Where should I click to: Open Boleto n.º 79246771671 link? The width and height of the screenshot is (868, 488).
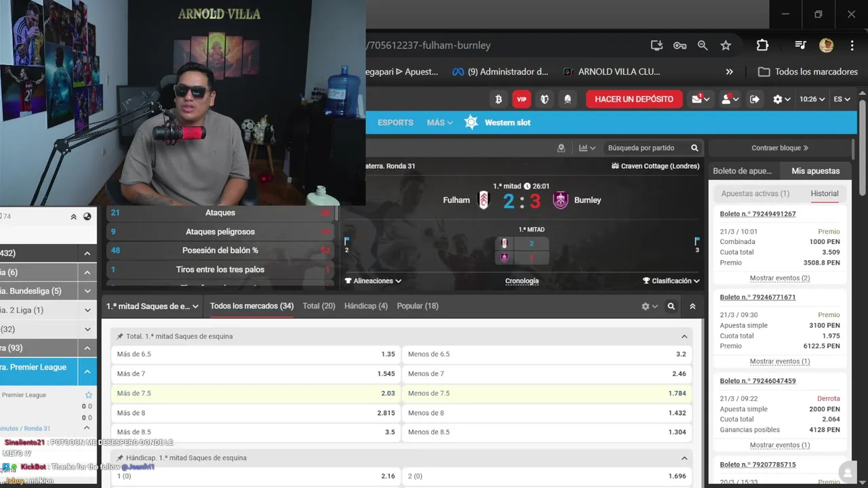point(758,297)
